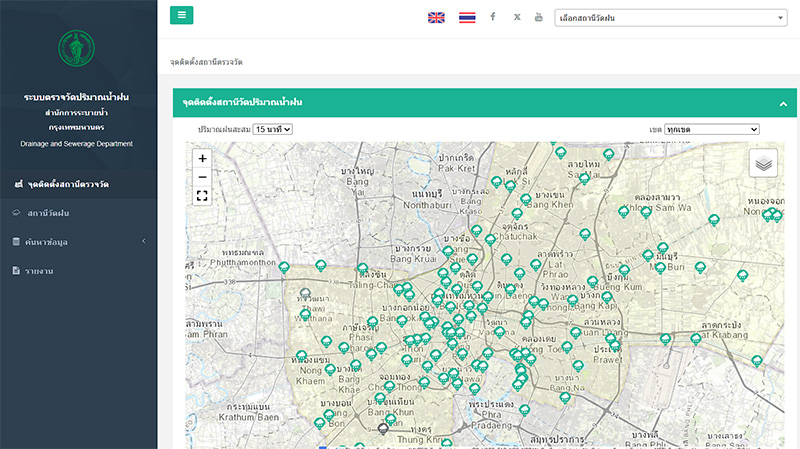This screenshot has height=449, width=800.
Task: Expand the ค้นหาข้อมูล submenu arrow
Action: (144, 241)
